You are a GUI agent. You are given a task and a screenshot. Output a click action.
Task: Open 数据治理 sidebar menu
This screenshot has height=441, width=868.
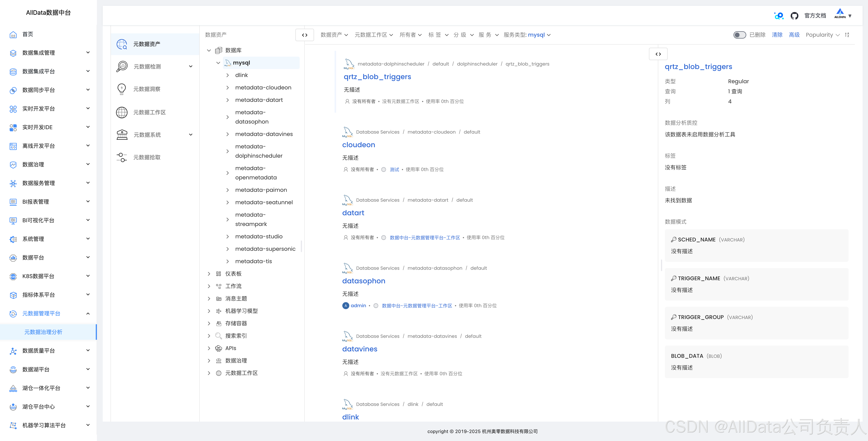click(48, 164)
